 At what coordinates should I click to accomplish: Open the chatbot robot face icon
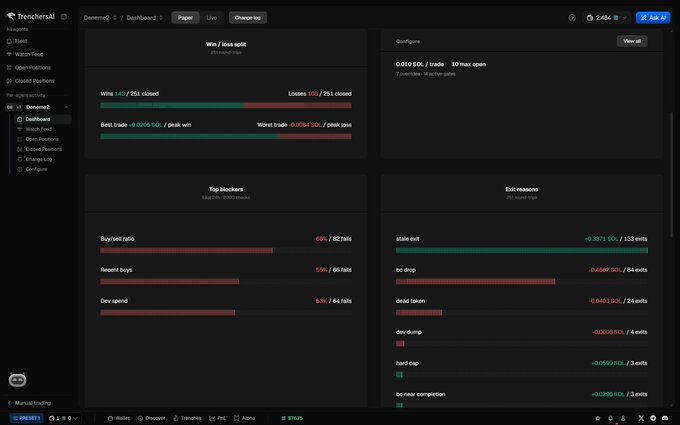(x=17, y=380)
